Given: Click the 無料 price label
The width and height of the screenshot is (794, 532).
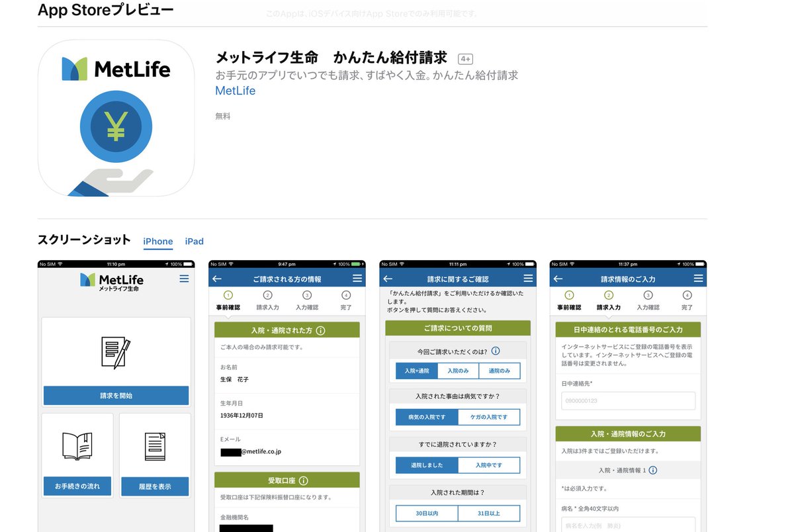Looking at the screenshot, I should pos(223,116).
